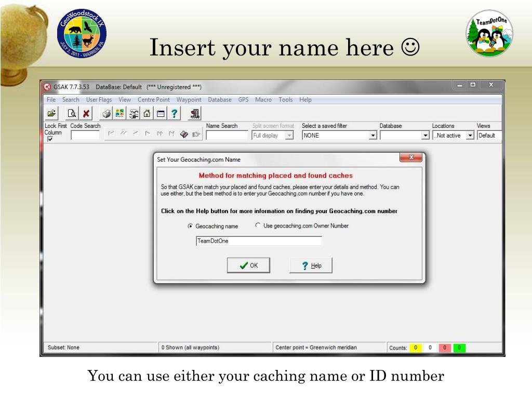
Task: Expand the Locations dropdown arrow
Action: pos(470,136)
